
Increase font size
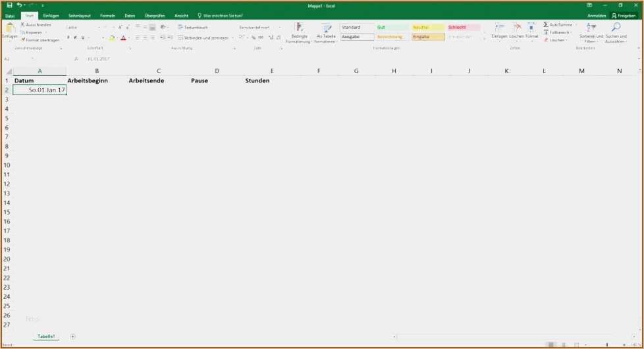pos(121,27)
